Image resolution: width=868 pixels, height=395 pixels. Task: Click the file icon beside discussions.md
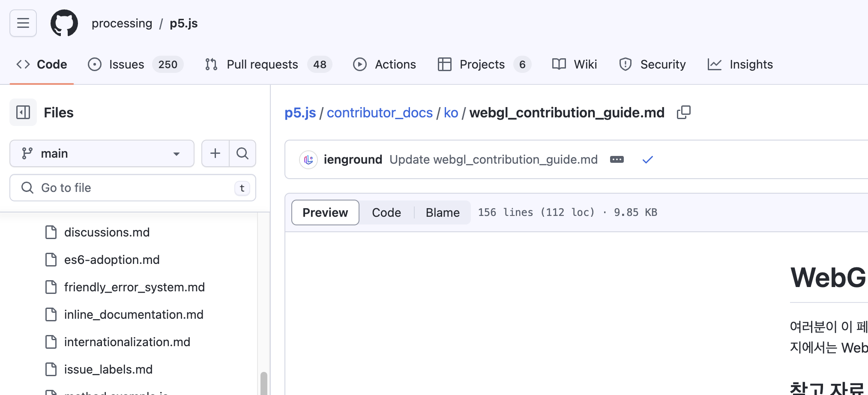[51, 232]
